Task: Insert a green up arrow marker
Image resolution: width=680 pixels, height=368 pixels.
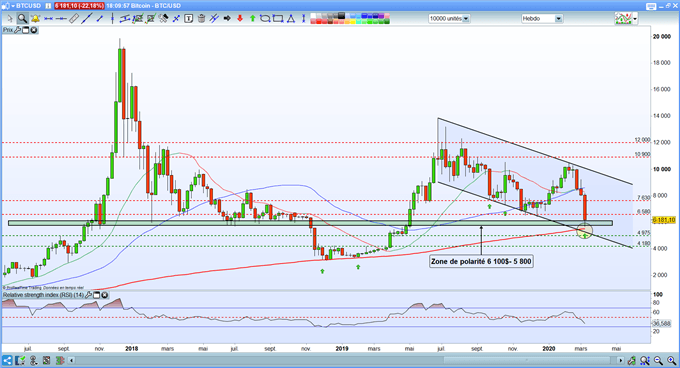Action: [252, 19]
